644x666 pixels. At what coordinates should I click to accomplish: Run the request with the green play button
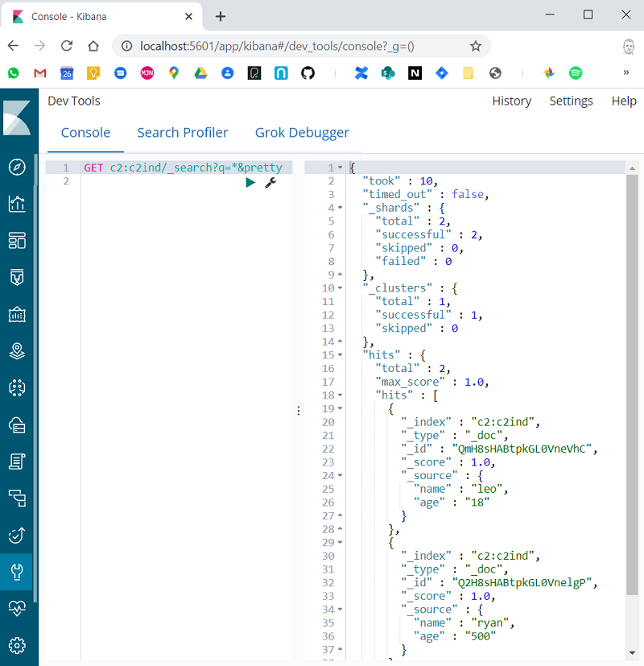point(250,183)
